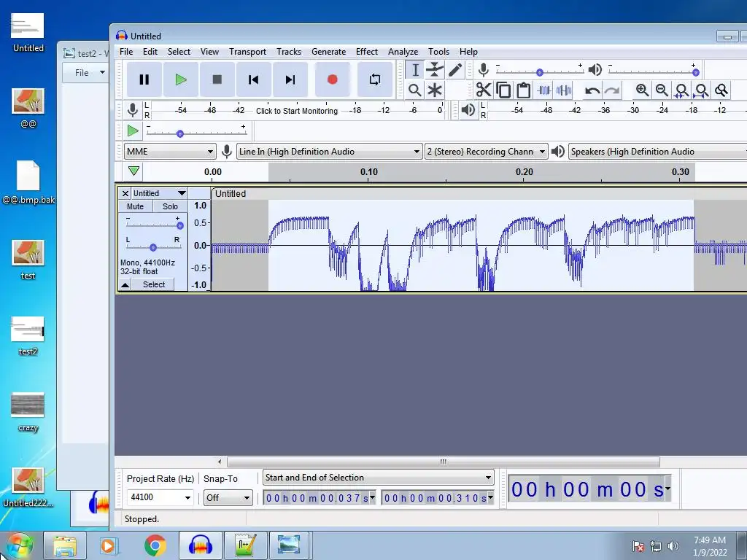Toggle the Loop button
Image resolution: width=747 pixels, height=560 pixels.
(375, 79)
